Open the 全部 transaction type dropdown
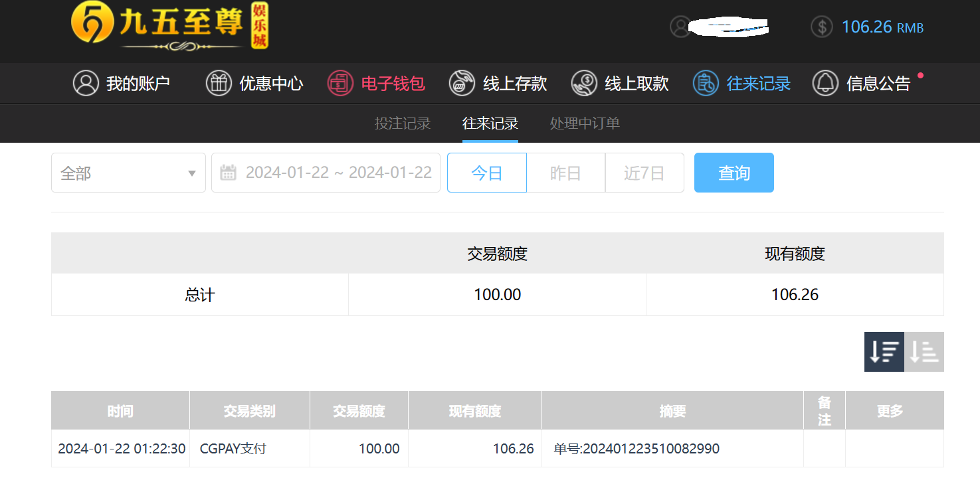Image resolution: width=980 pixels, height=480 pixels. [128, 173]
